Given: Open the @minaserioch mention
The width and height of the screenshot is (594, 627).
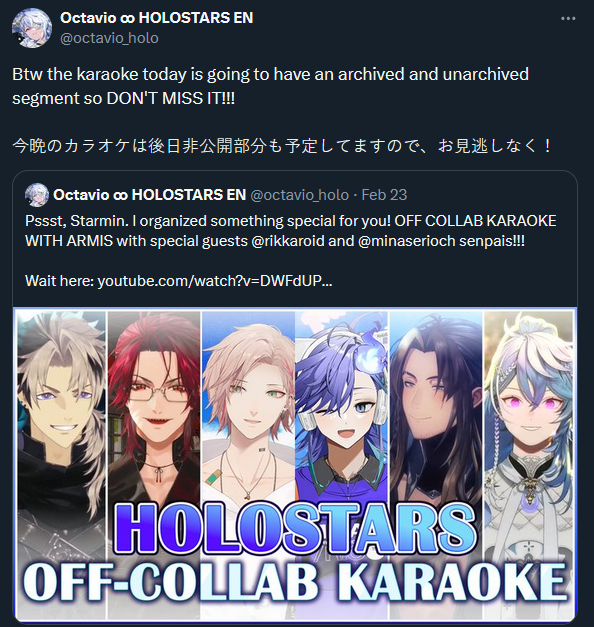Looking at the screenshot, I should pyautogui.click(x=407, y=241).
